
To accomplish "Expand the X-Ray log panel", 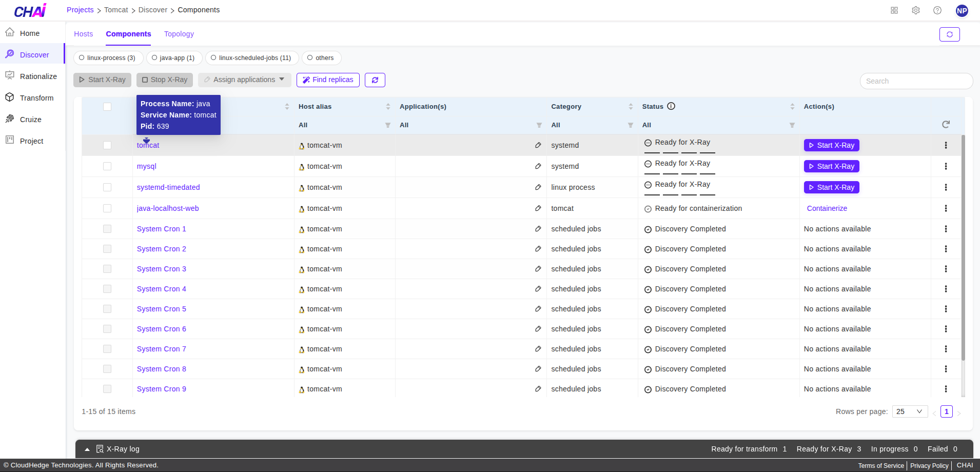I will [87, 449].
